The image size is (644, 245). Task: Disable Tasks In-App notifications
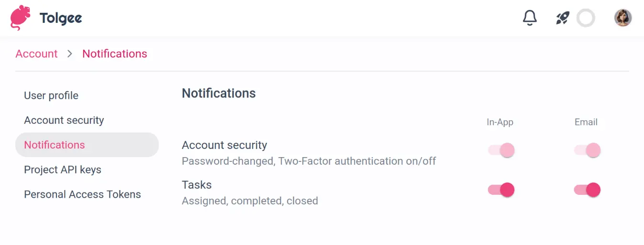coord(501,190)
